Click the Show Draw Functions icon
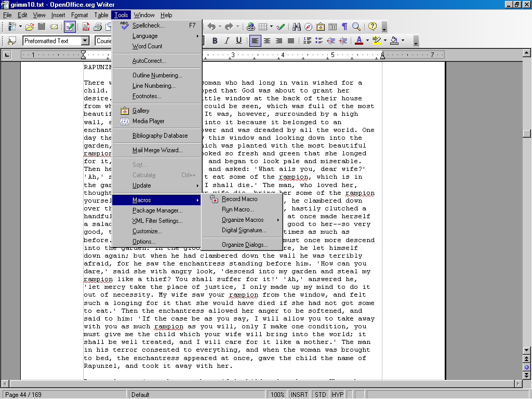The height and width of the screenshot is (399, 532). [x=281, y=26]
